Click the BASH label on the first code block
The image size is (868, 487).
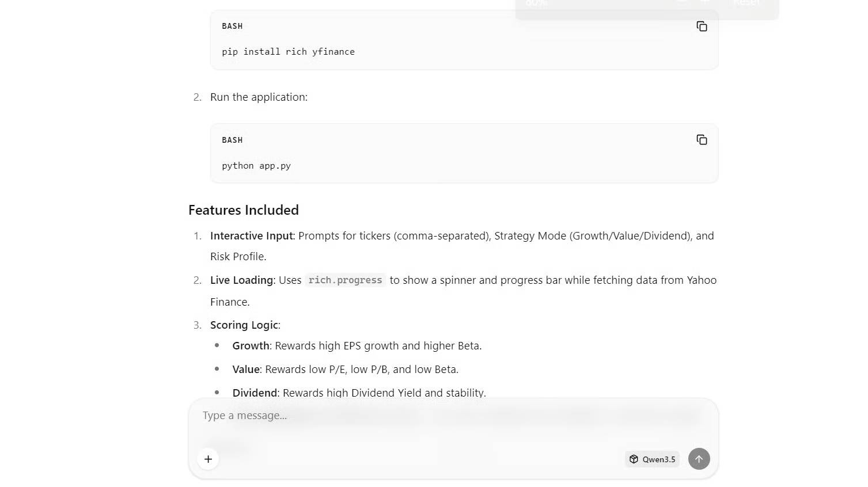(232, 26)
